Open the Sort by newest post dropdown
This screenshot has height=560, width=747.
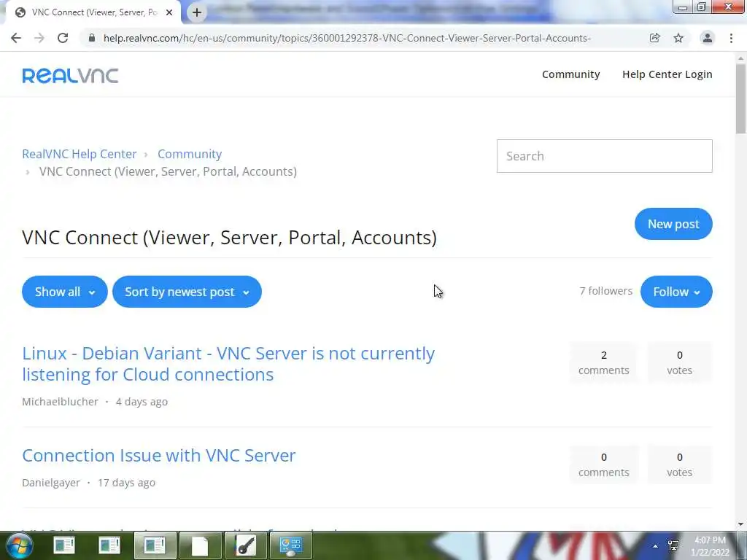pos(187,292)
